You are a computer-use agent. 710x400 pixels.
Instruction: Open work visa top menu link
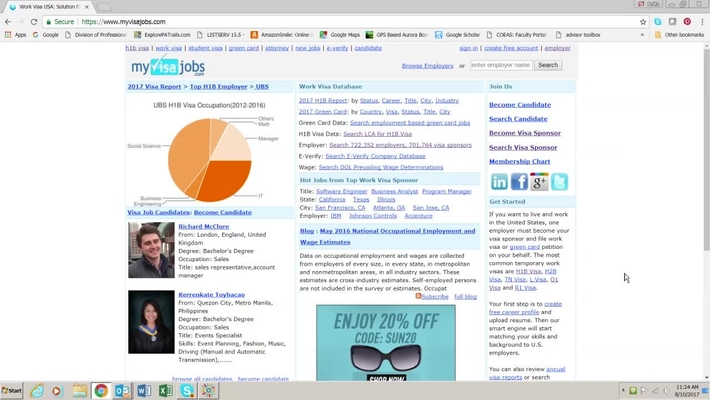pos(168,48)
